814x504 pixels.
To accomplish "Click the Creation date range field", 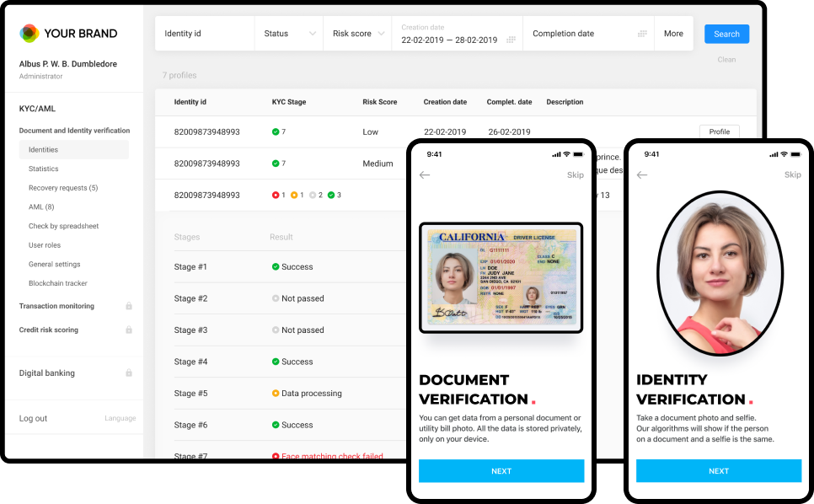I will point(457,33).
